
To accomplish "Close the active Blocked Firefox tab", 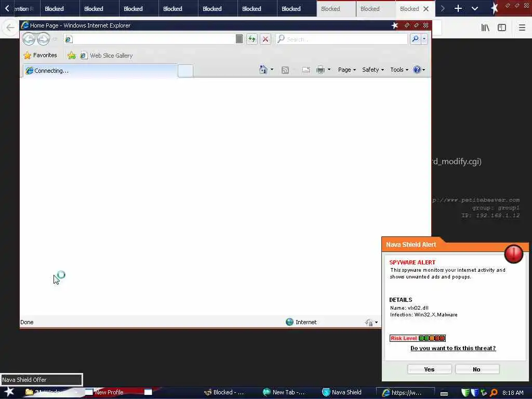I will click(x=426, y=9).
